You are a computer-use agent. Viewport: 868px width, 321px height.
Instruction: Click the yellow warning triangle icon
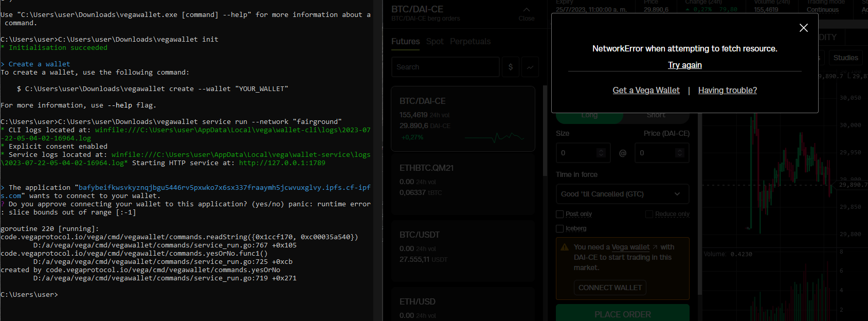pos(565,247)
